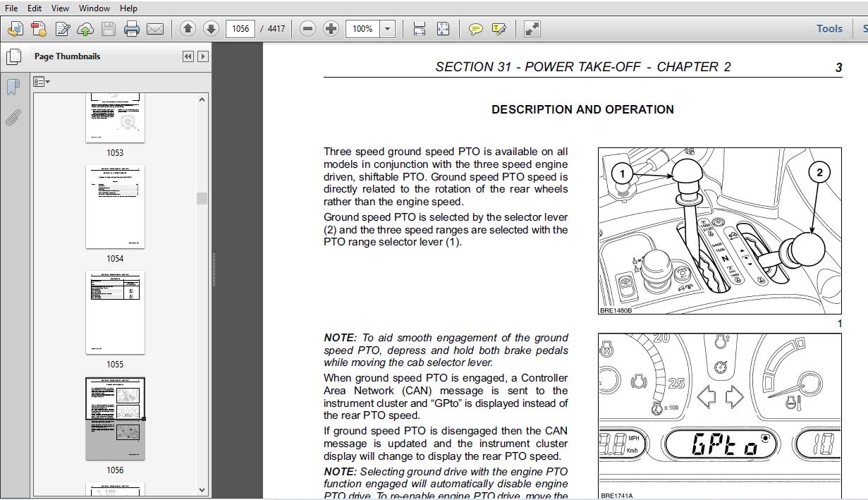Open the Tools pane

point(829,29)
